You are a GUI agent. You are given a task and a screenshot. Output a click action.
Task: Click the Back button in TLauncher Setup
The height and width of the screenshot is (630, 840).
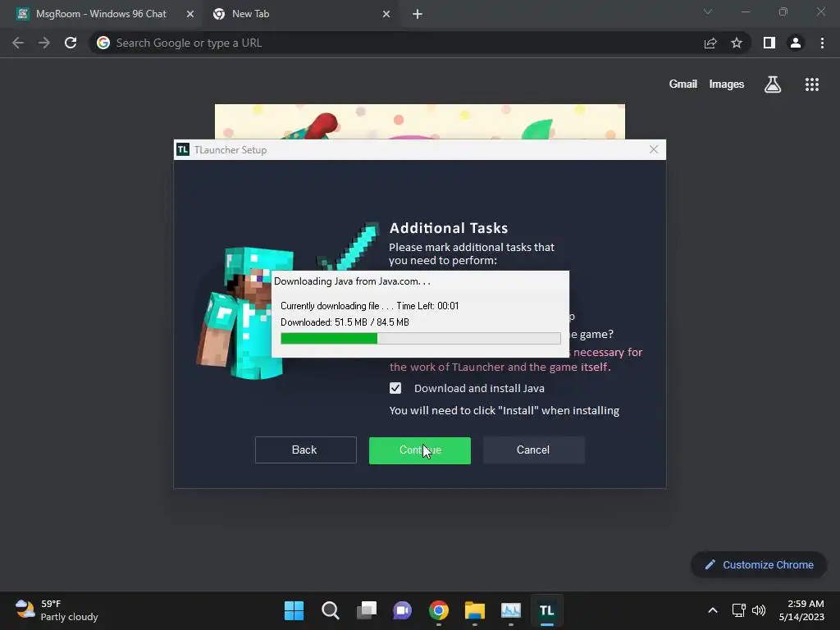pyautogui.click(x=305, y=450)
